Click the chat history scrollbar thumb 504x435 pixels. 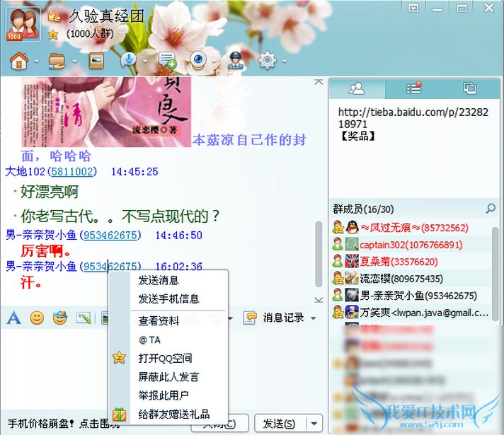click(x=319, y=254)
